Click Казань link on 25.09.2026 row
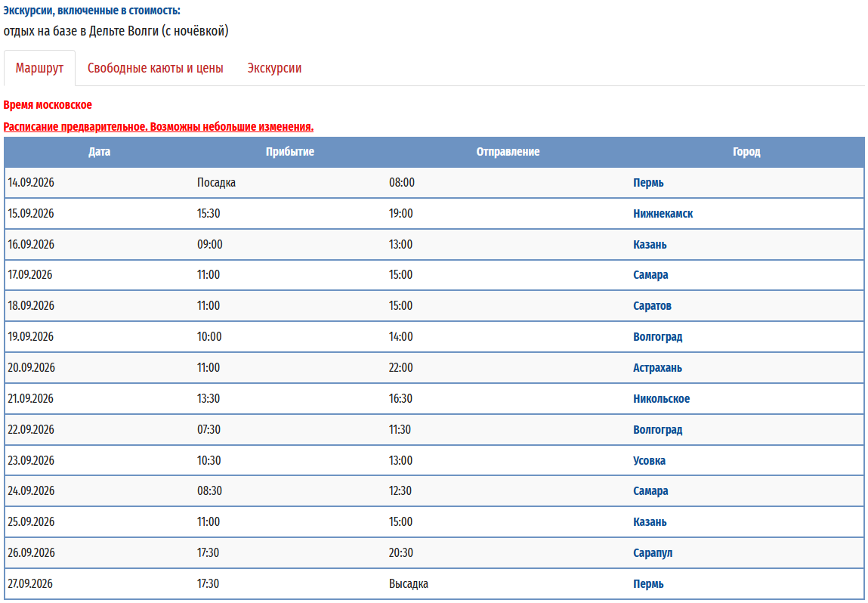Image resolution: width=868 pixels, height=603 pixels. 650,522
